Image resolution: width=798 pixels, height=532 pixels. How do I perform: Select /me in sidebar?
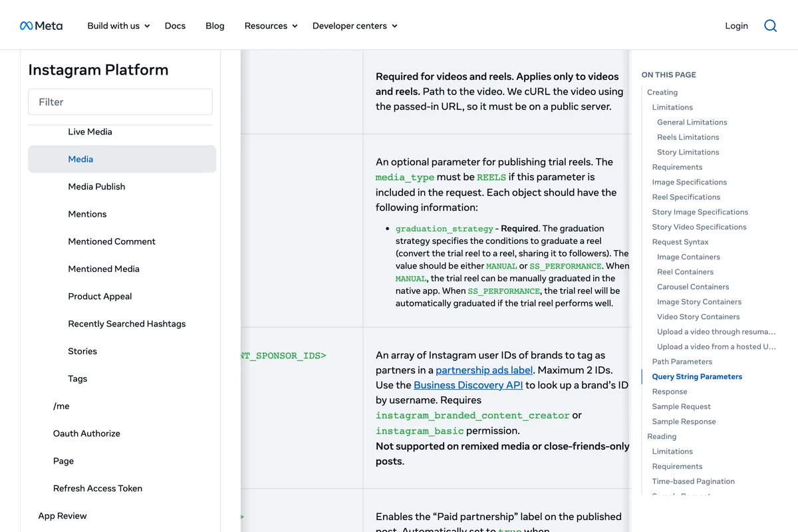(61, 406)
